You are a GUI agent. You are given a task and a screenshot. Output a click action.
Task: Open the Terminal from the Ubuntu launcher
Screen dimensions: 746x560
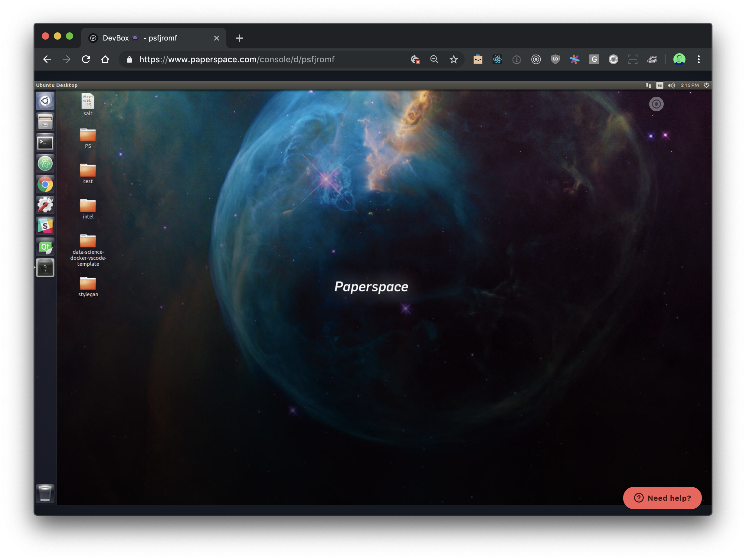point(45,143)
